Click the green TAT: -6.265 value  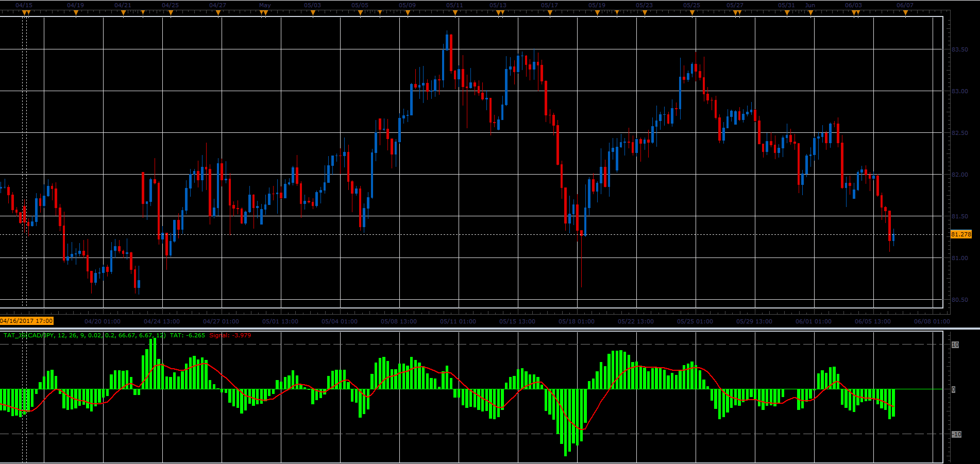point(188,335)
